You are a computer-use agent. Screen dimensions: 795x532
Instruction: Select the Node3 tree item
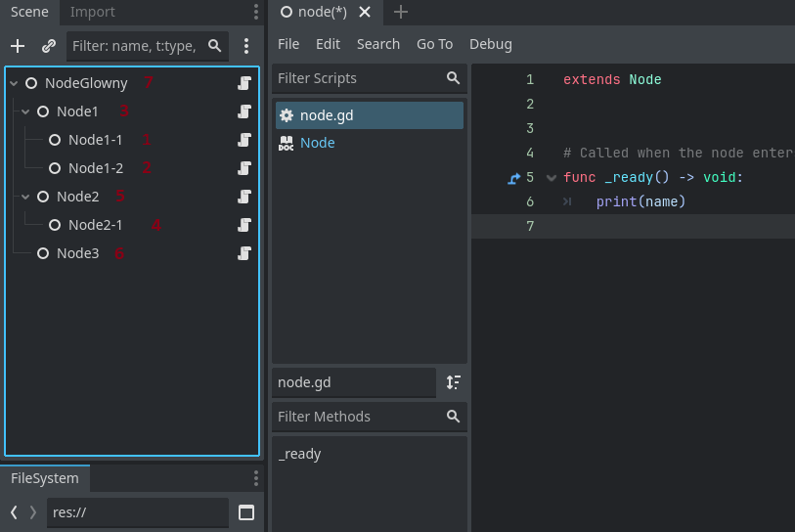pyautogui.click(x=77, y=253)
